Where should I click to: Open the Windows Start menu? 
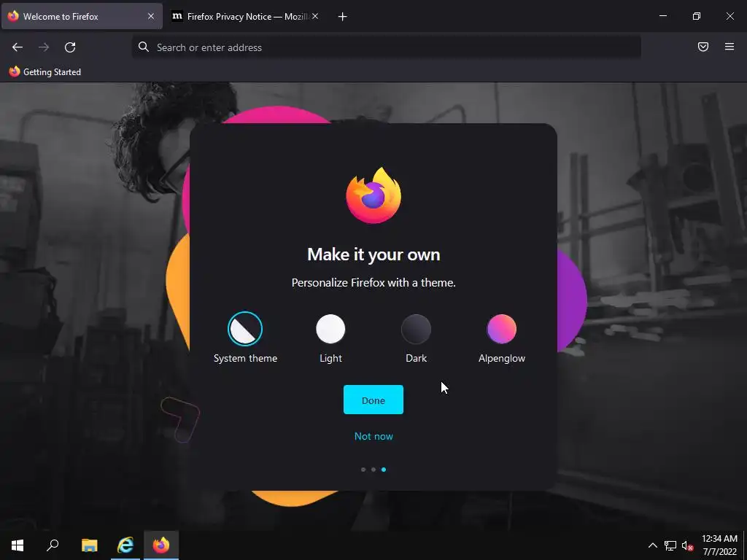pos(18,545)
